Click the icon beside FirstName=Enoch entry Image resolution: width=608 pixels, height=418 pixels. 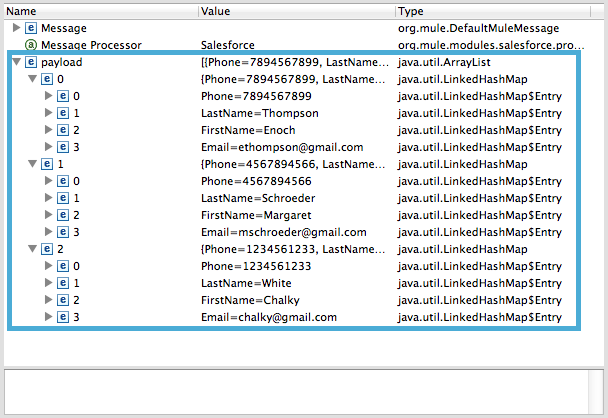coord(63,130)
